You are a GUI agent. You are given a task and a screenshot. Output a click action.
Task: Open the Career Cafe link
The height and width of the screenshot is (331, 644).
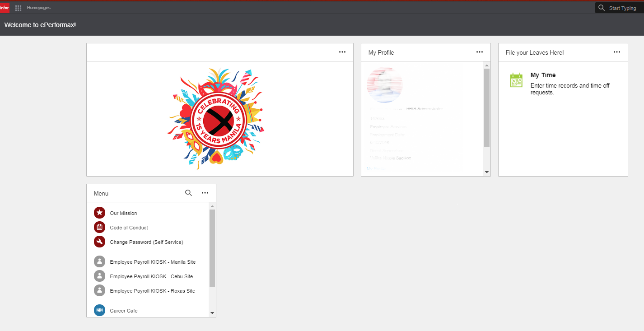[x=124, y=311]
